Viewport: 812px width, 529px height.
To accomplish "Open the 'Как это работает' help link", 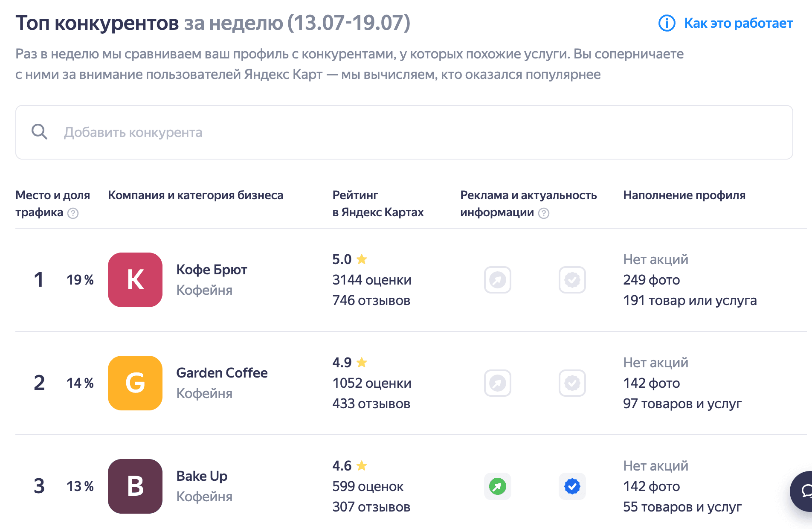I will (738, 23).
